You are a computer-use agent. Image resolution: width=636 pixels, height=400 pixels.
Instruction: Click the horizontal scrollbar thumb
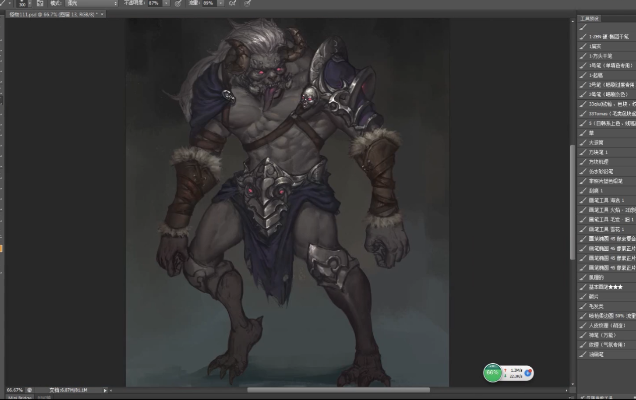(338, 390)
